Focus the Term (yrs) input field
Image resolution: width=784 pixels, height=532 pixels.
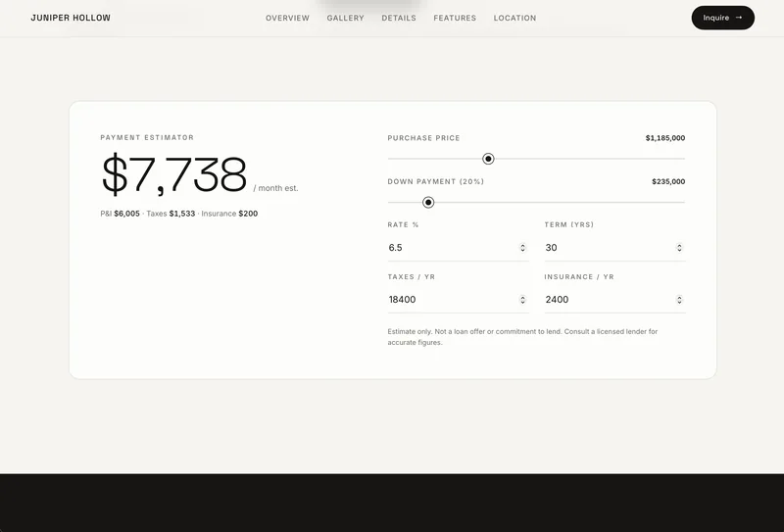pyautogui.click(x=615, y=248)
